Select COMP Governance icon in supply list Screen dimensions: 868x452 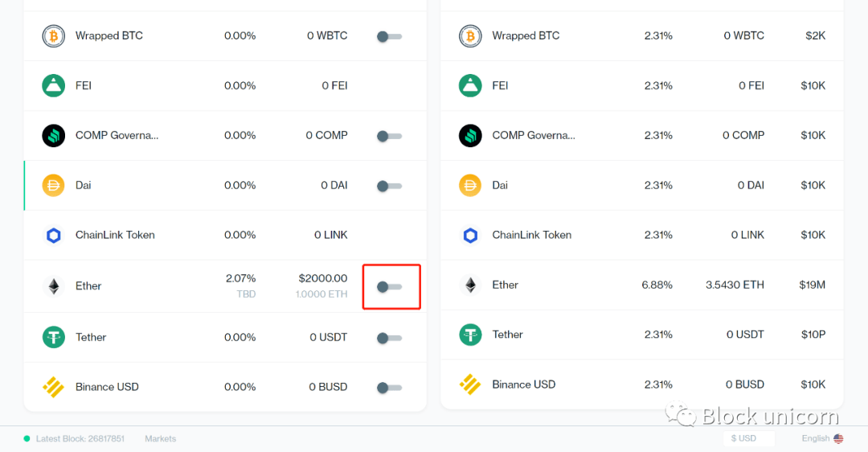[54, 136]
